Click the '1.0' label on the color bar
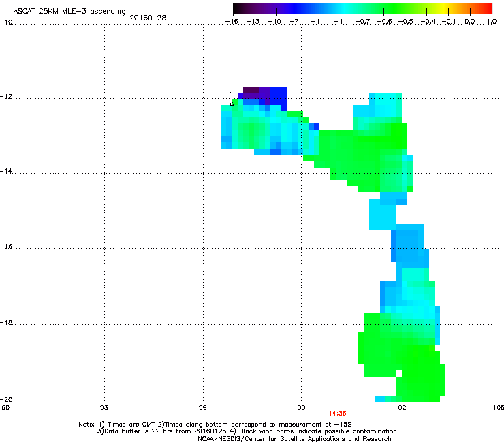The image size is (504, 443). tap(492, 22)
